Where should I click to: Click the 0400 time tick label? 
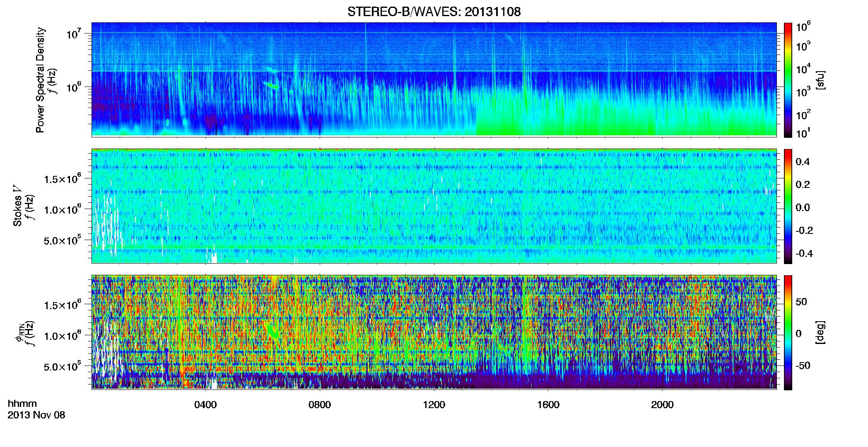click(x=205, y=405)
